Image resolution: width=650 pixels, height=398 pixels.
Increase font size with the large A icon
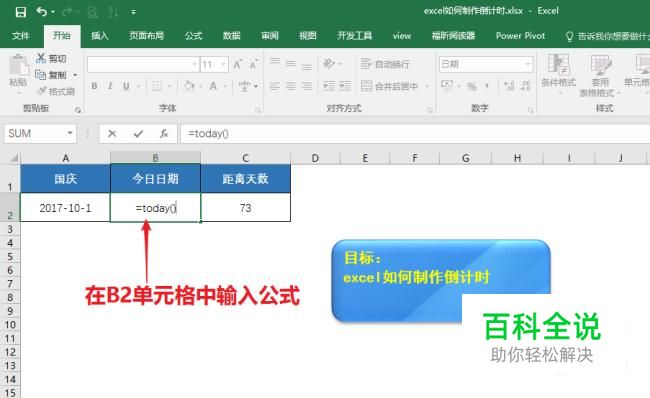pyautogui.click(x=238, y=64)
